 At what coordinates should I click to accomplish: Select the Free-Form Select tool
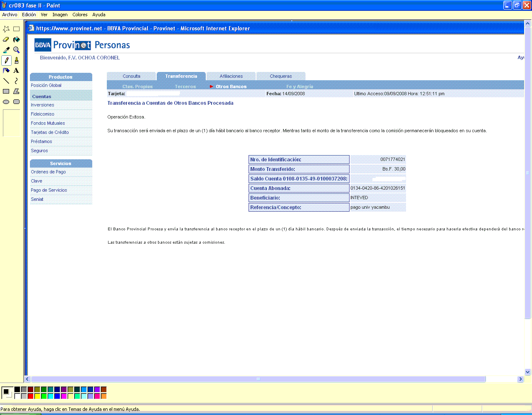6,29
